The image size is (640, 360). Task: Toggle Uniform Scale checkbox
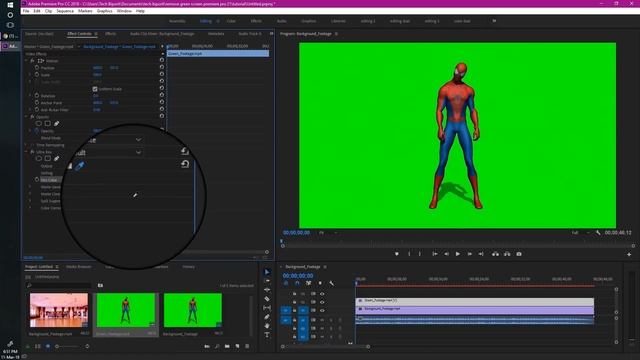[x=95, y=89]
